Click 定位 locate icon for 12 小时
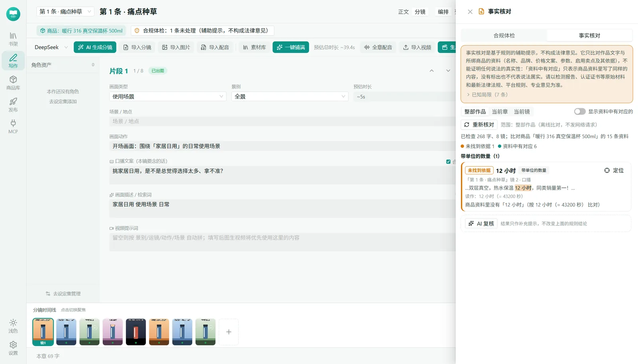 pos(614,170)
